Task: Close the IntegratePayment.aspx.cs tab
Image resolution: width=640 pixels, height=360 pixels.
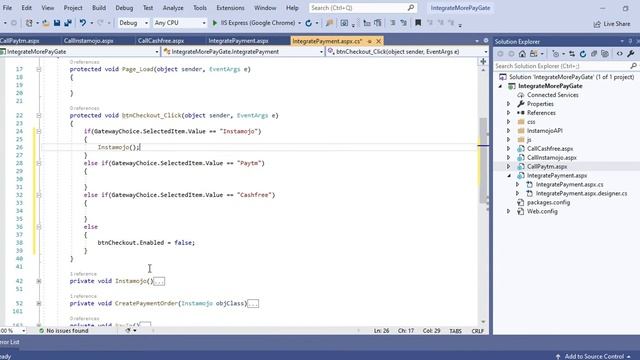Action: click(378, 41)
